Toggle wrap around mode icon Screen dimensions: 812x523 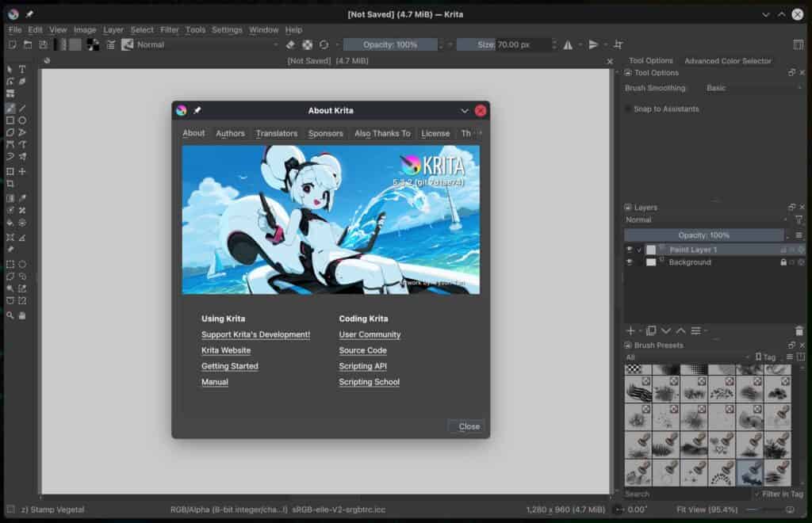click(x=619, y=45)
